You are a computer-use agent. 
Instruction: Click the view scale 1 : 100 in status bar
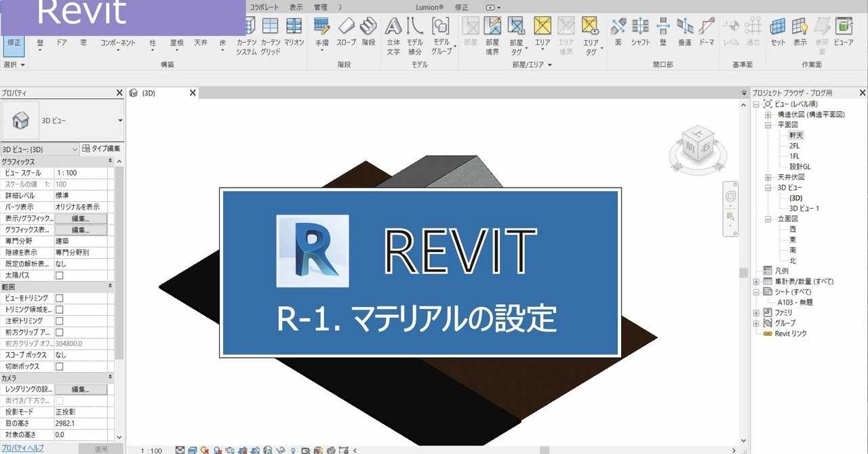151,451
